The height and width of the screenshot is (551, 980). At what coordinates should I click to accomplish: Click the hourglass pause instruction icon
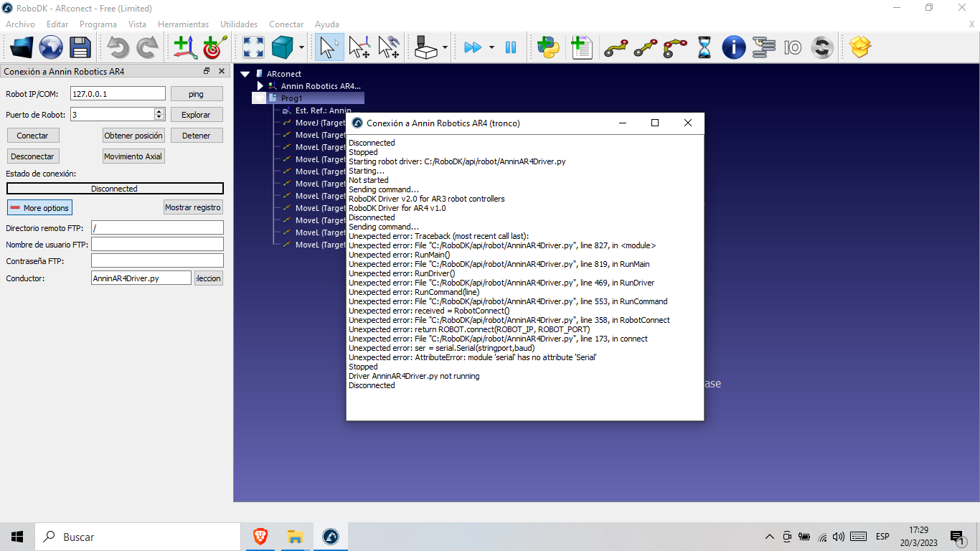pyautogui.click(x=705, y=47)
